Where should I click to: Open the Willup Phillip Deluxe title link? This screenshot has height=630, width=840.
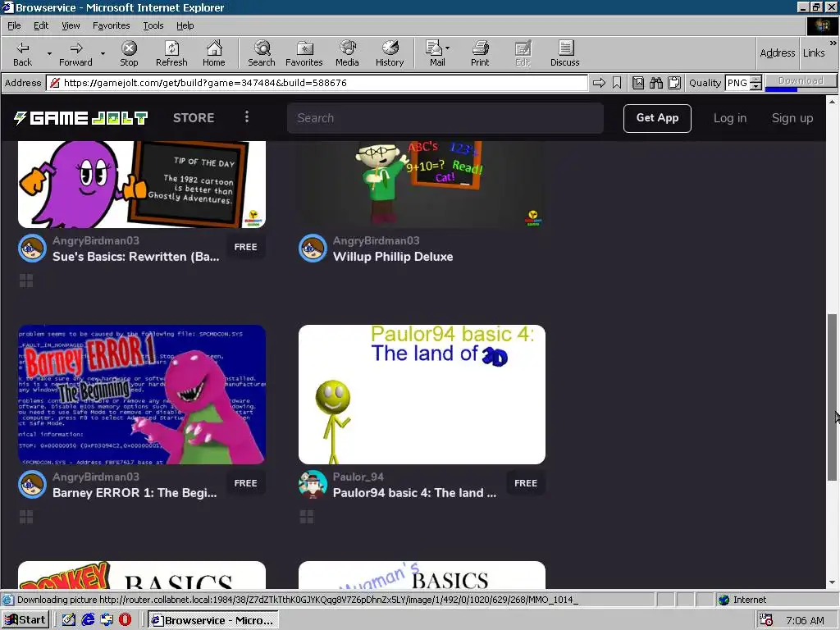(x=393, y=257)
